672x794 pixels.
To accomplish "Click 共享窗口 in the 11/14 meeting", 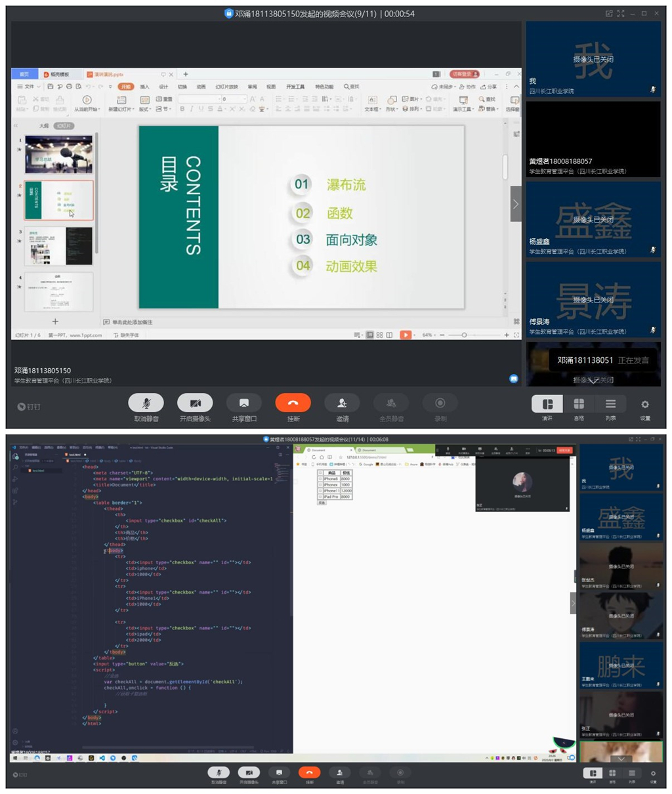I will pos(279,772).
